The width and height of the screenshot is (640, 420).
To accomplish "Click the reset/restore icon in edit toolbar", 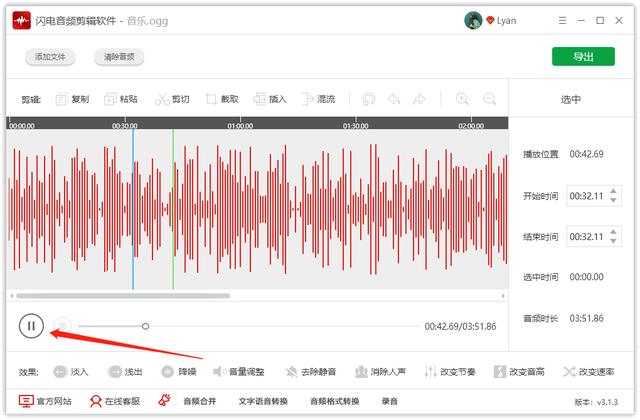I will tap(368, 99).
